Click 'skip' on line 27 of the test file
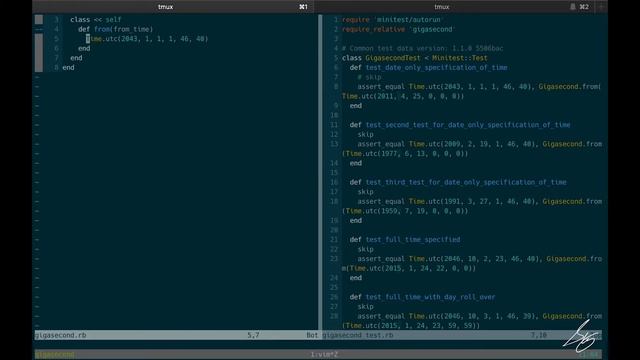 pyautogui.click(x=365, y=307)
